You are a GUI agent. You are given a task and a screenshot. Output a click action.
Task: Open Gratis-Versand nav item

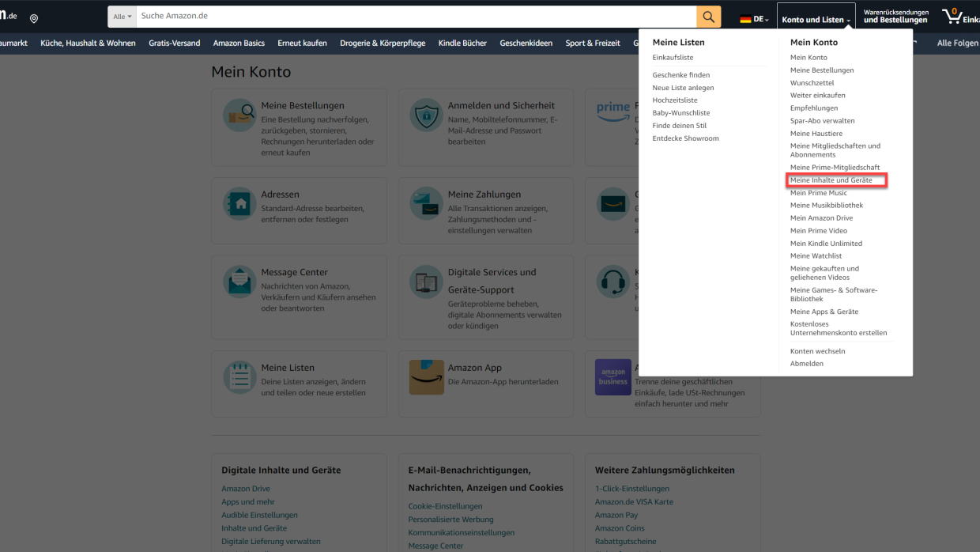(175, 43)
